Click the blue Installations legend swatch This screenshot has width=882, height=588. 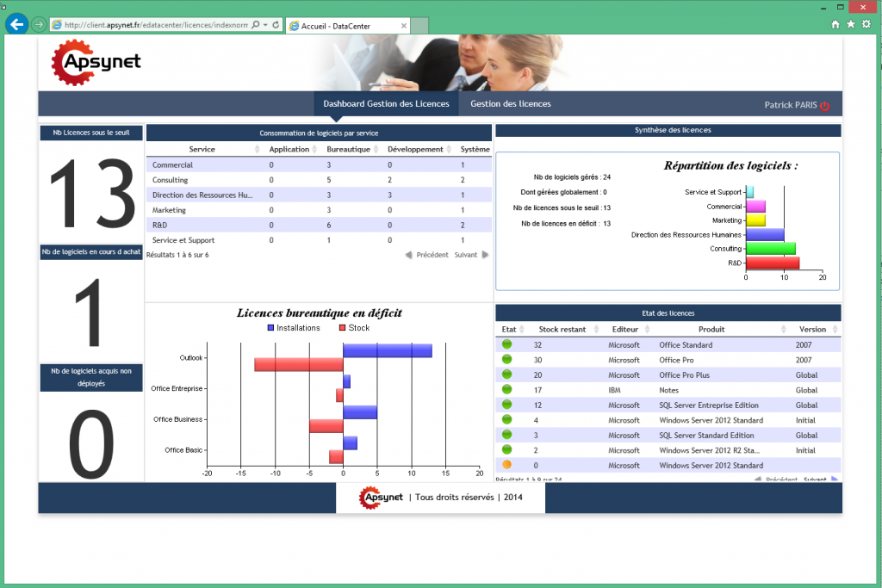(271, 328)
